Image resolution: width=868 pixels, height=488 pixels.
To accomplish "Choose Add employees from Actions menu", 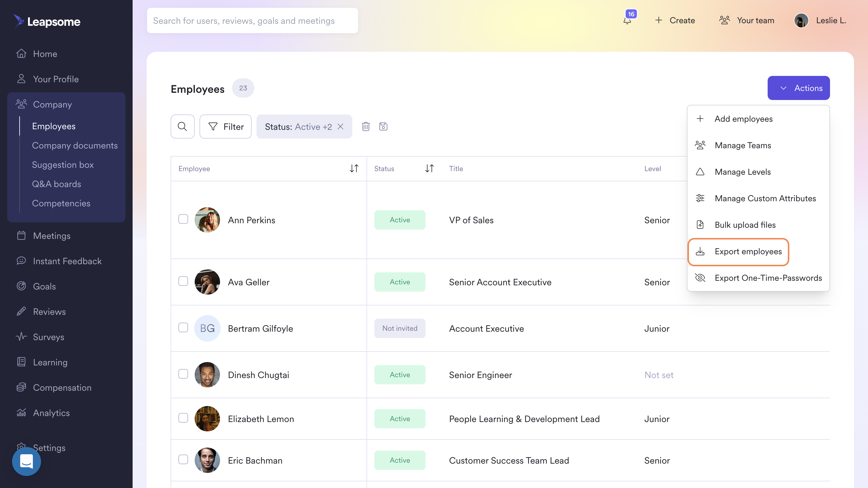I will tap(758, 119).
